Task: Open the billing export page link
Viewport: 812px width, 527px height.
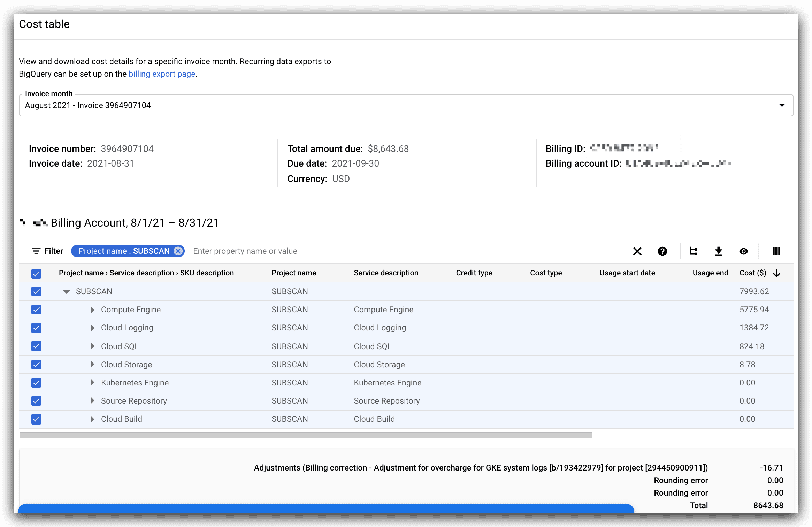Action: pyautogui.click(x=162, y=74)
